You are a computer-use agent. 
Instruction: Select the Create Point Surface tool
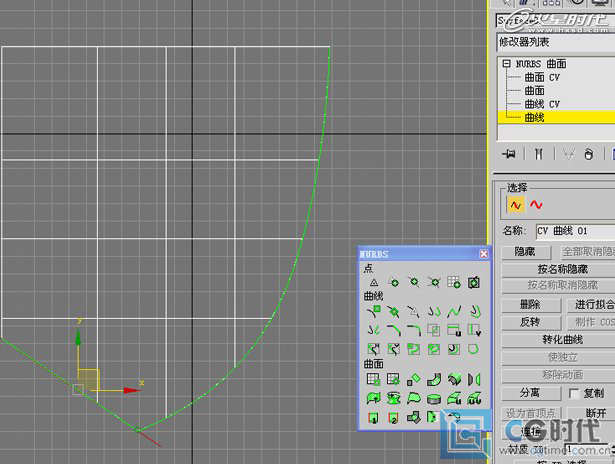coord(394,380)
